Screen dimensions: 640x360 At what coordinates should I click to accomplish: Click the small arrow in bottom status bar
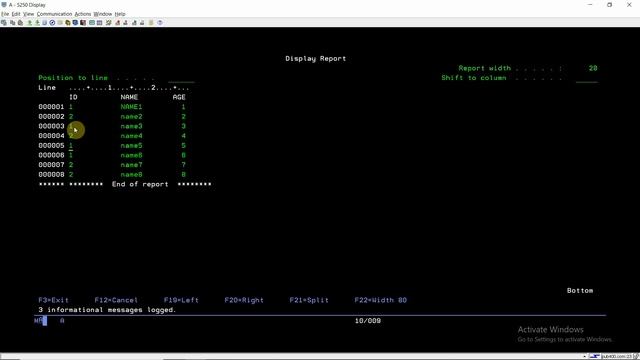pyautogui.click(x=584, y=357)
